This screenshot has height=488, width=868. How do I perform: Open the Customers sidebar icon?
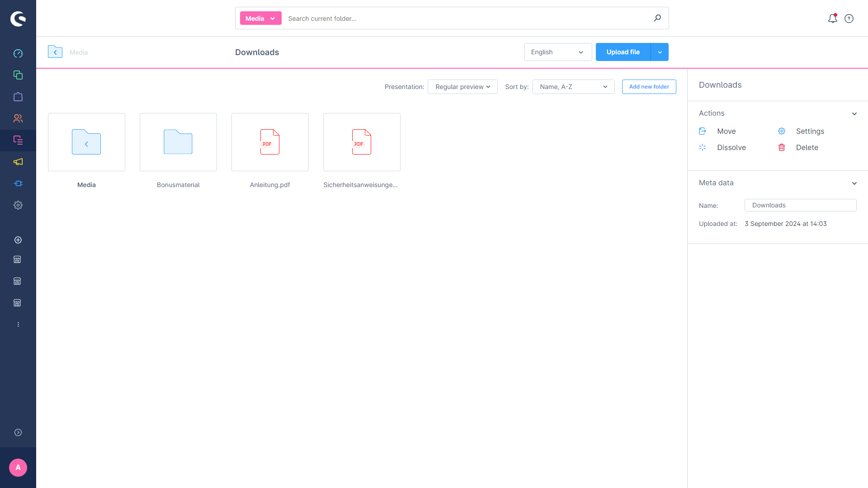point(18,118)
